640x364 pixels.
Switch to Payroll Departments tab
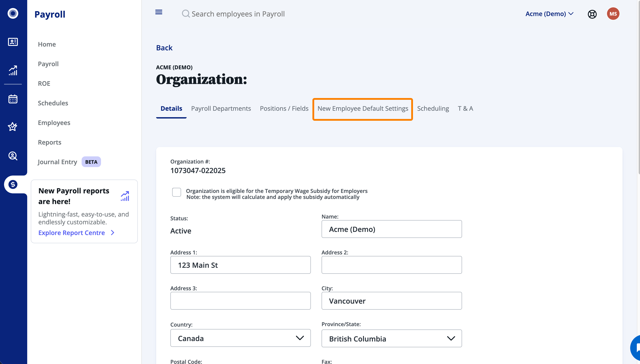pos(221,108)
